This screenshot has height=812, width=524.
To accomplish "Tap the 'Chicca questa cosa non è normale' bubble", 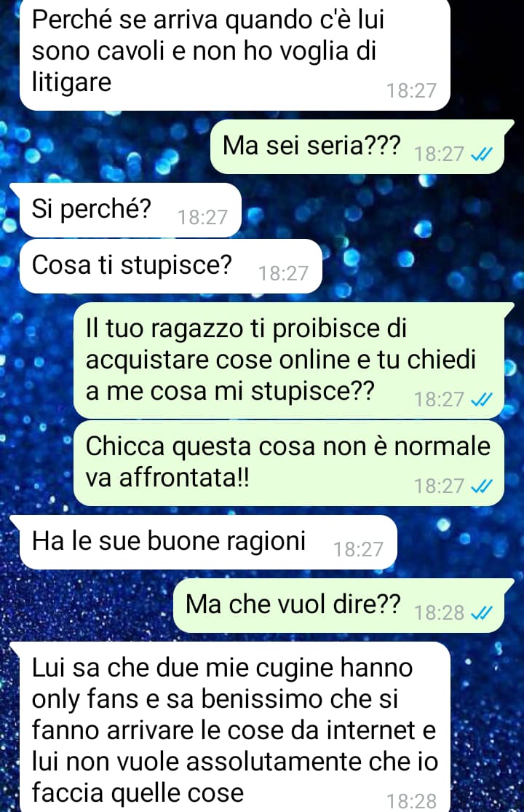I will coord(289,463).
